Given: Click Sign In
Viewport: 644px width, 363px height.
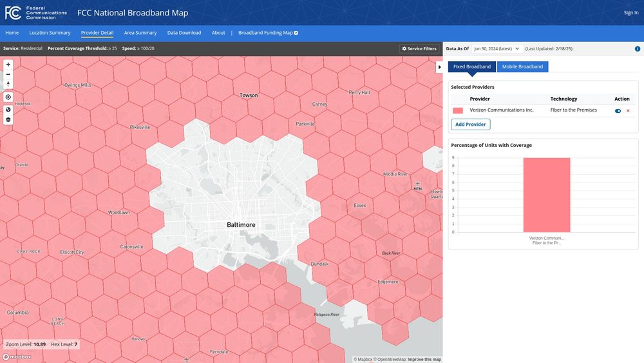Looking at the screenshot, I should 631,13.
